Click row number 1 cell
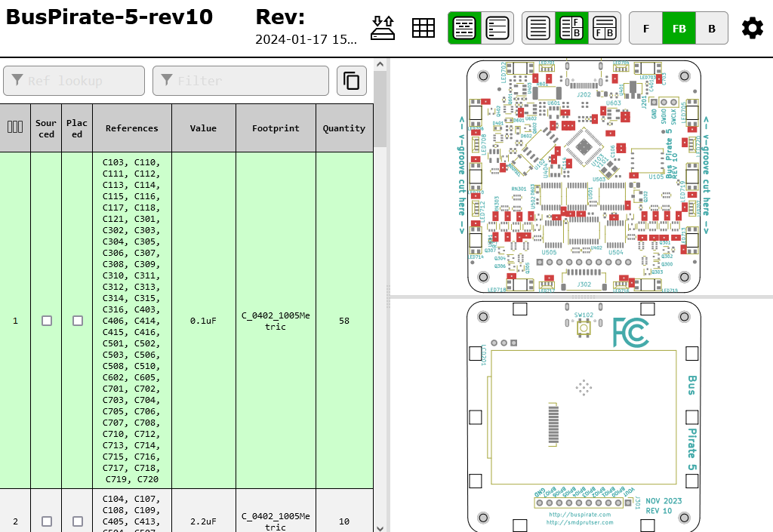Viewport: 773px width, 532px height. 15,321
